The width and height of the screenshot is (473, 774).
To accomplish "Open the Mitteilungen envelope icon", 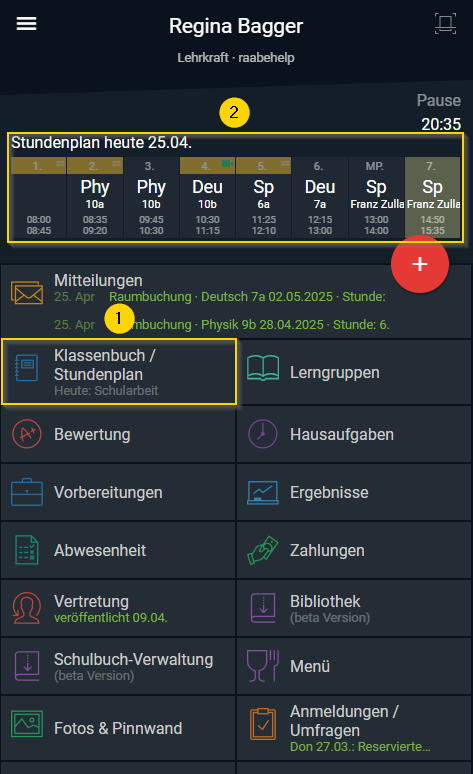I will [x=27, y=293].
